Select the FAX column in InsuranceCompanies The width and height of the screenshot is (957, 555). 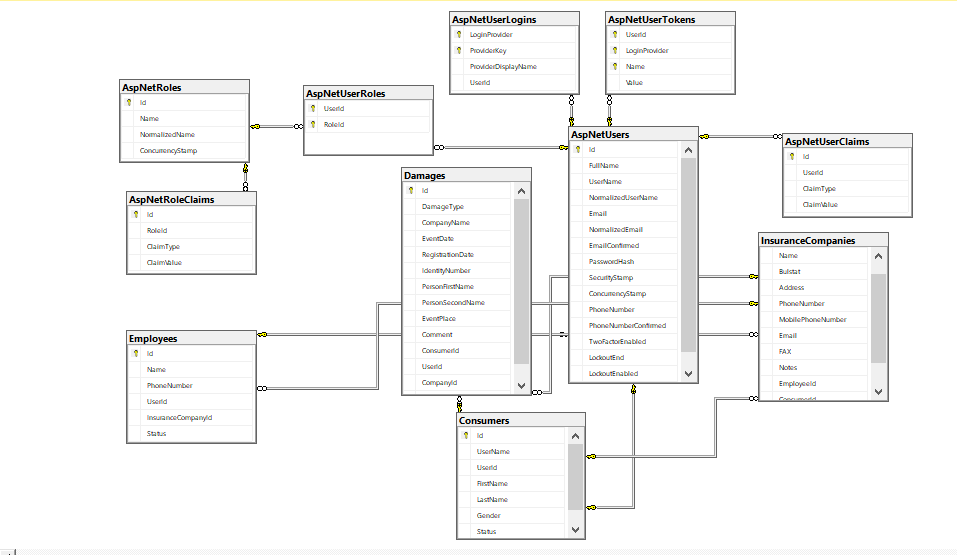click(x=815, y=352)
